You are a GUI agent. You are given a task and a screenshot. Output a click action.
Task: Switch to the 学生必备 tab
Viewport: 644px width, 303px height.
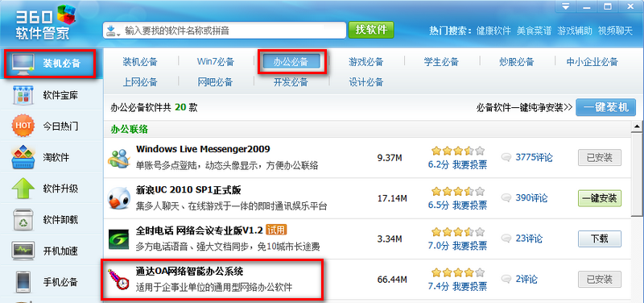coord(441,62)
